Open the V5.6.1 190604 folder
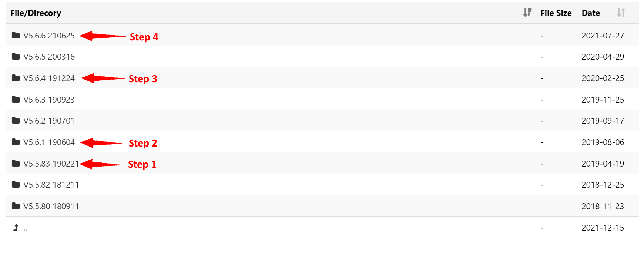 49,142
